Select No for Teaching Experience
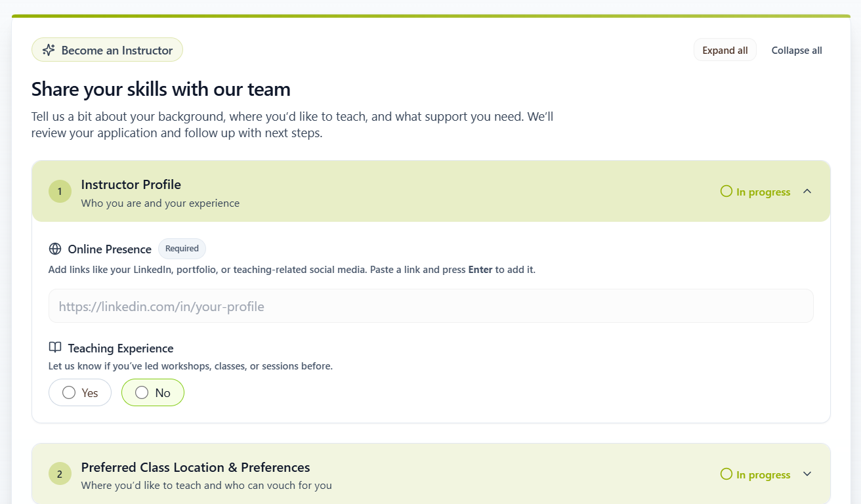Image resolution: width=861 pixels, height=504 pixels. 152,392
